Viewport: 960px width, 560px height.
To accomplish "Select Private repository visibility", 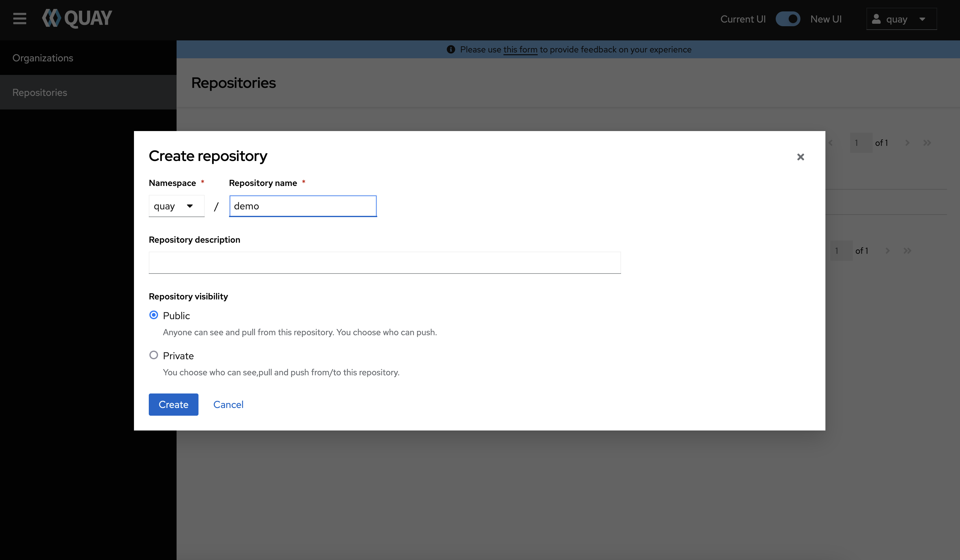I will tap(153, 355).
